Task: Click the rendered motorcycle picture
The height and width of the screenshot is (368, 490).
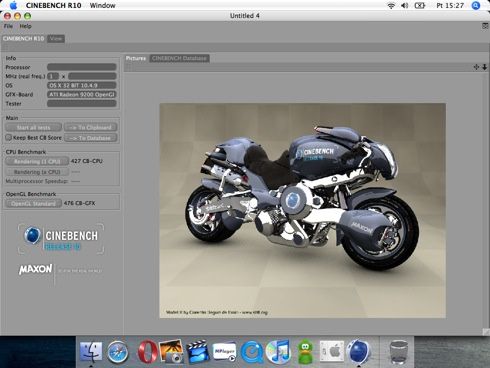Action: point(302,210)
